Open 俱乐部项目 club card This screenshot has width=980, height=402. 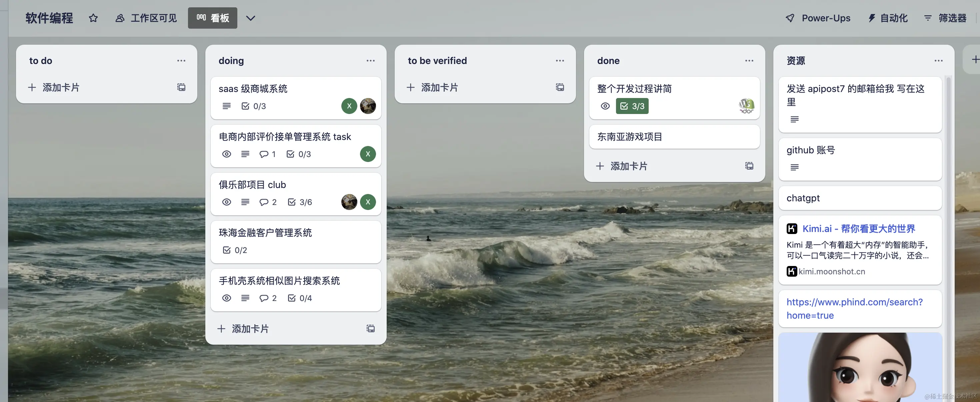pyautogui.click(x=296, y=194)
